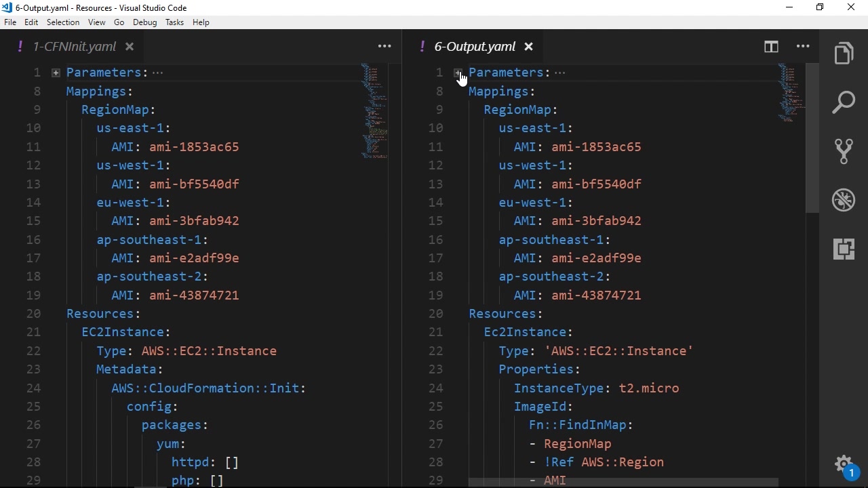Expand folded Parameters section in 6-Output.yaml
The height and width of the screenshot is (488, 868).
458,73
